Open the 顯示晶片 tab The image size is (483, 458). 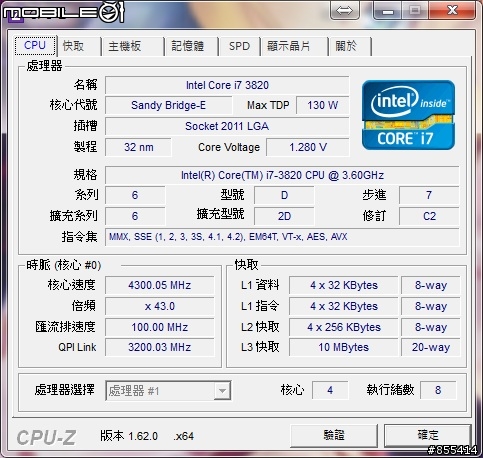294,46
